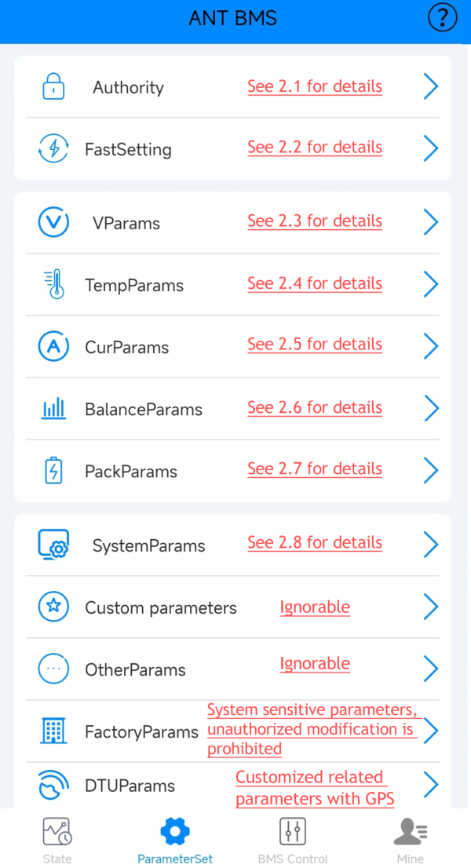Open the FactoryParams building icon
Viewport: 471px width, 868px height.
point(53,731)
